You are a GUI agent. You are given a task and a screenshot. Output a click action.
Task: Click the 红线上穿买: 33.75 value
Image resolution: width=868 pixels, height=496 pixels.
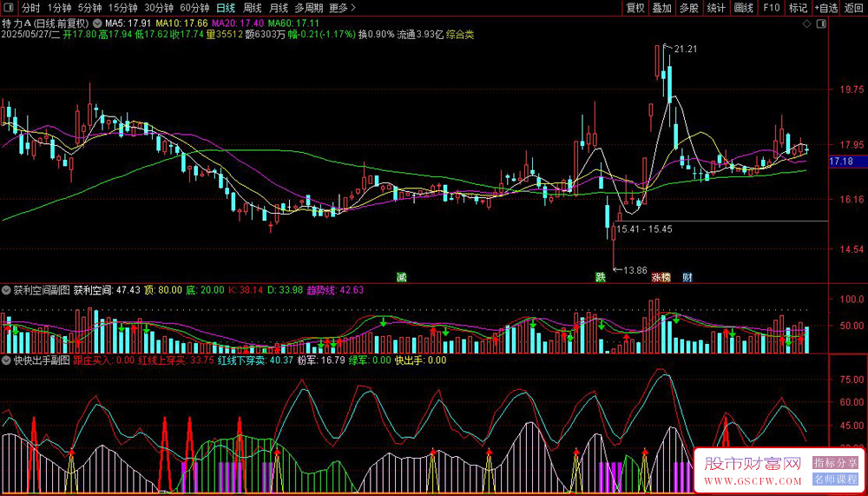(176, 360)
